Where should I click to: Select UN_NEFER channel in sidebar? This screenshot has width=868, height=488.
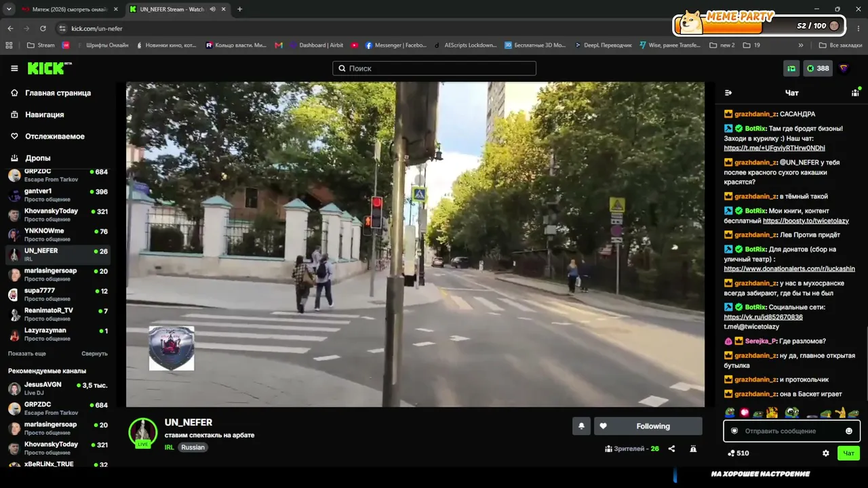pos(58,255)
